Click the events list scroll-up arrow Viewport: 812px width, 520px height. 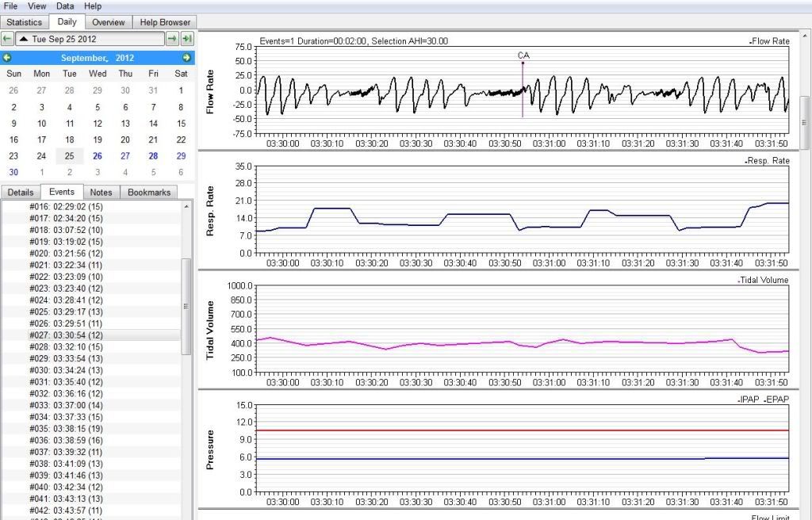tap(186, 206)
